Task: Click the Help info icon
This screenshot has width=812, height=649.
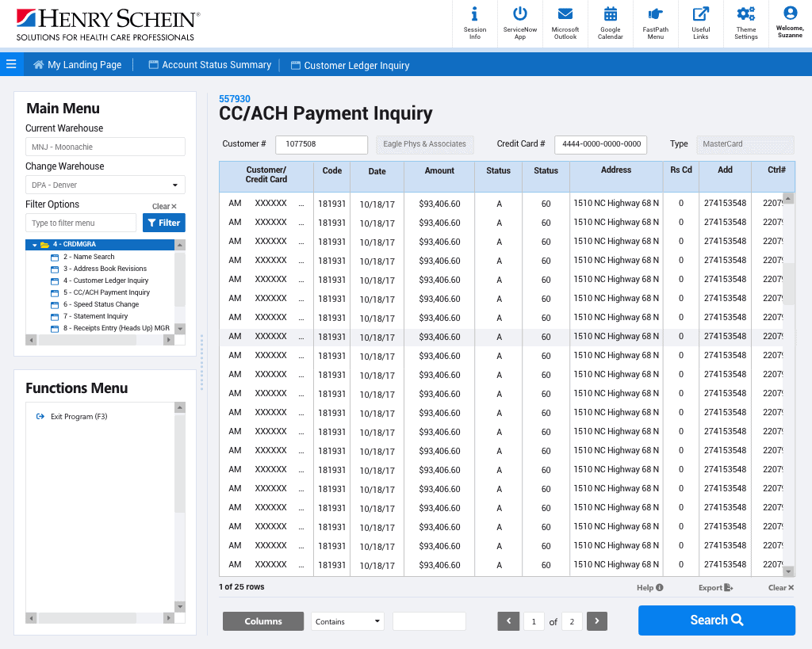Action: tap(659, 587)
